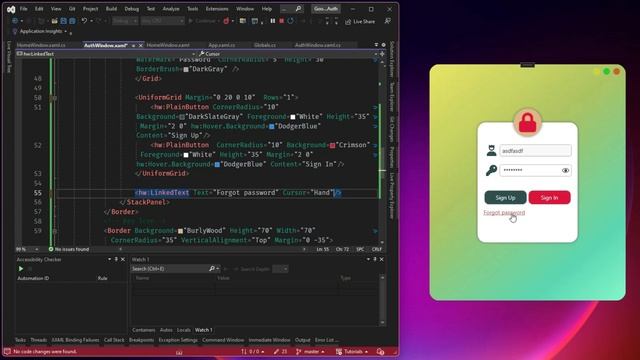The width and height of the screenshot is (640, 360).
Task: Click the master git branch indicator
Action: point(311,351)
